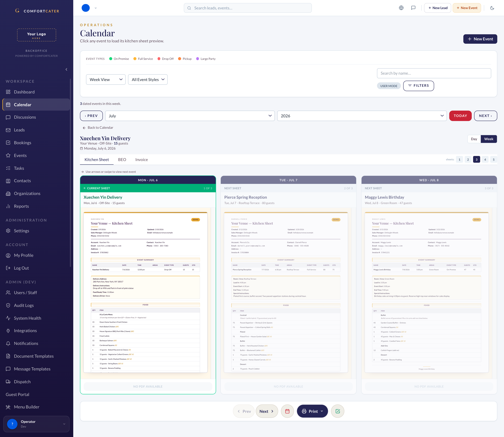
Task: Expand the All Event Styles dropdown
Action: (x=148, y=80)
